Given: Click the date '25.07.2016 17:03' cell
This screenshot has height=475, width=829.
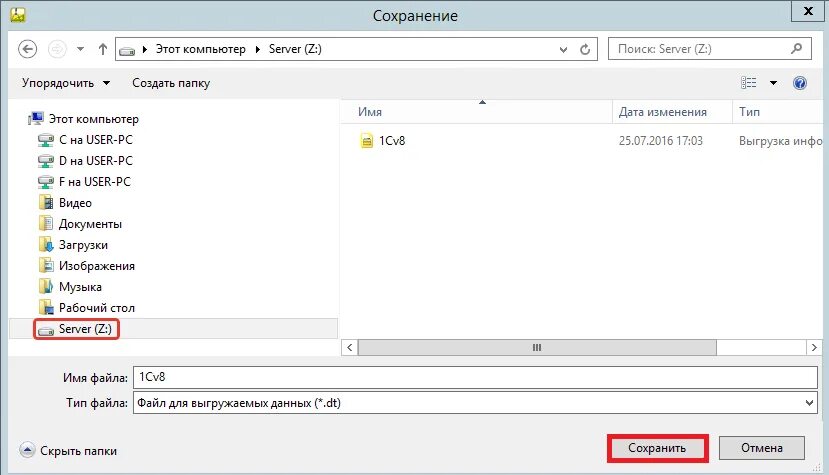Looking at the screenshot, I should tap(660, 141).
